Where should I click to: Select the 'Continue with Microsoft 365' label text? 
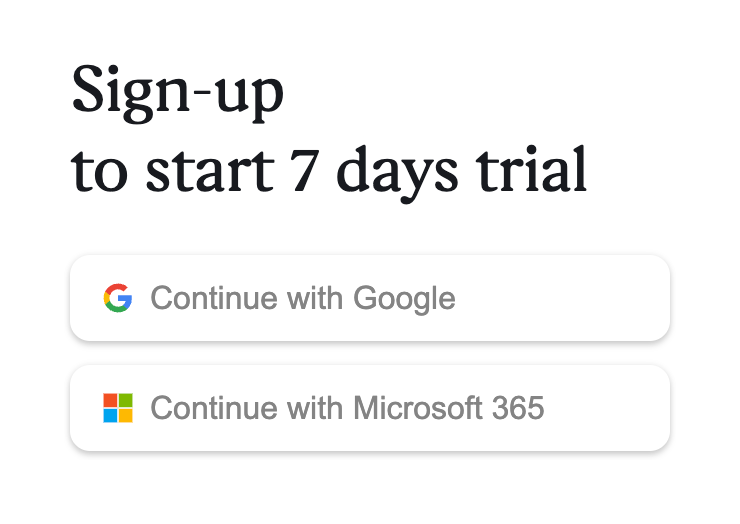coord(347,408)
